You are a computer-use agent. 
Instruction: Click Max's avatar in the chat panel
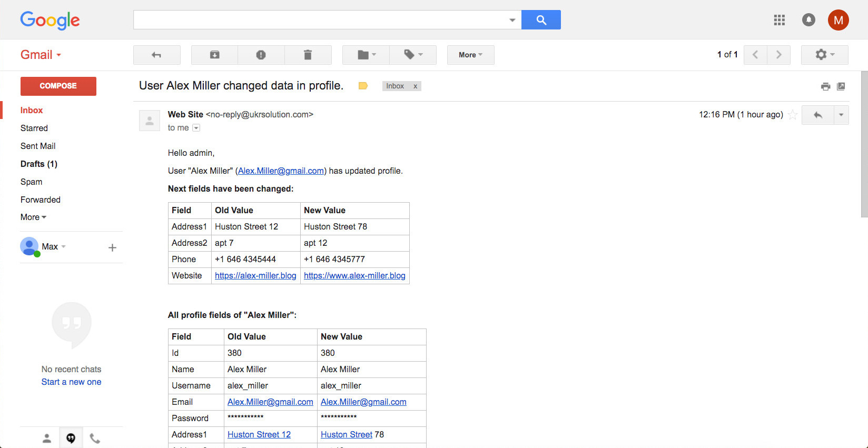[29, 246]
